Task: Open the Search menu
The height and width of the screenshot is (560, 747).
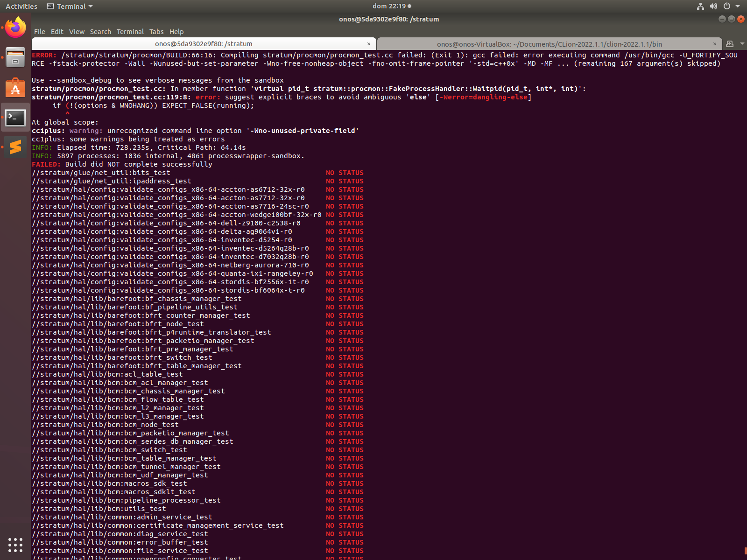Action: click(100, 32)
